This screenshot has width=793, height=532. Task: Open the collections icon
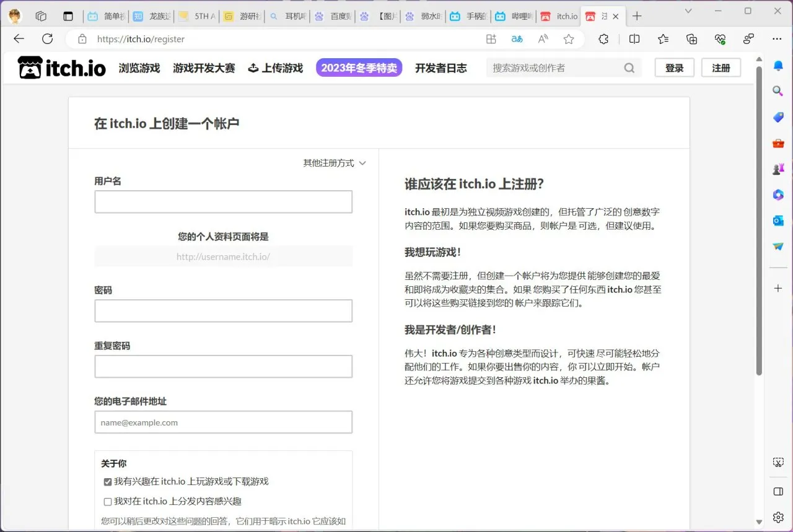point(692,39)
